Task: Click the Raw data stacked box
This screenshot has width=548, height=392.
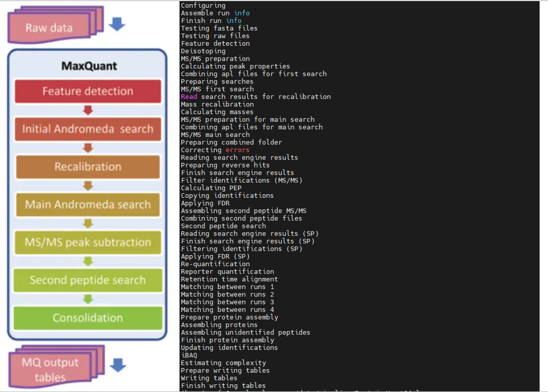Action: 55,25
